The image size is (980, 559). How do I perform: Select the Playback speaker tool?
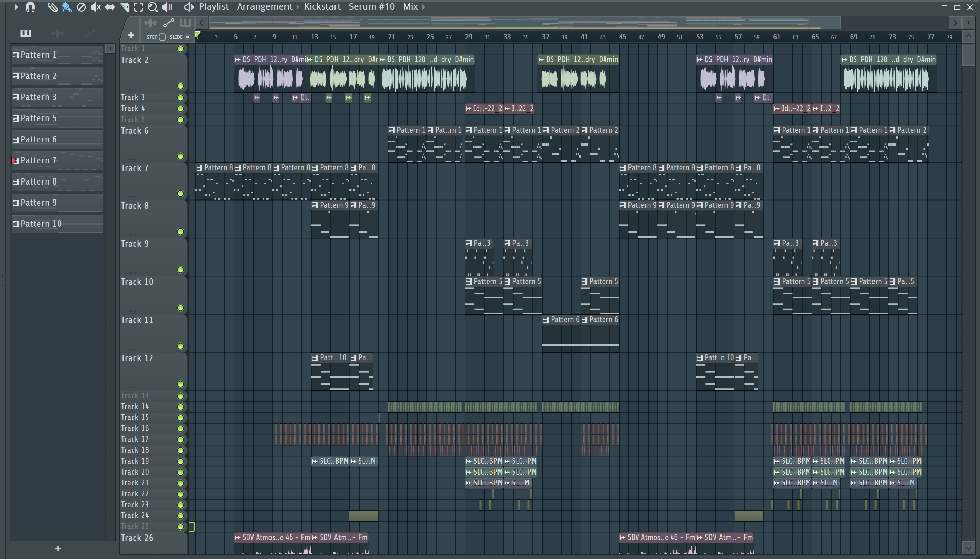click(x=167, y=7)
